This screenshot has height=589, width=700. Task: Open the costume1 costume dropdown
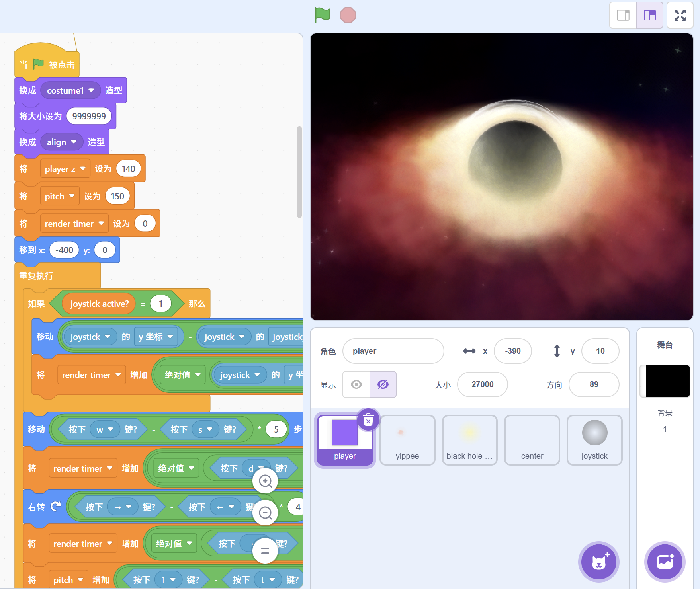coord(70,90)
